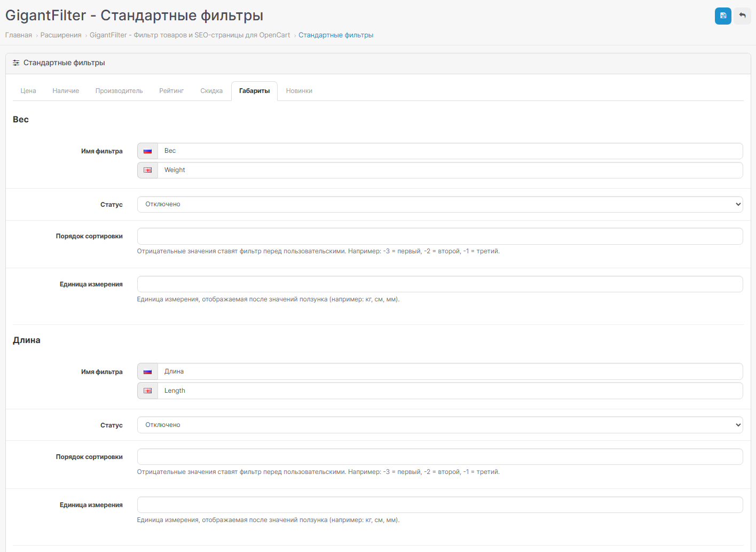Image resolution: width=756 pixels, height=552 pixels.
Task: Click sort order hint text in Длина section
Action: (318, 472)
